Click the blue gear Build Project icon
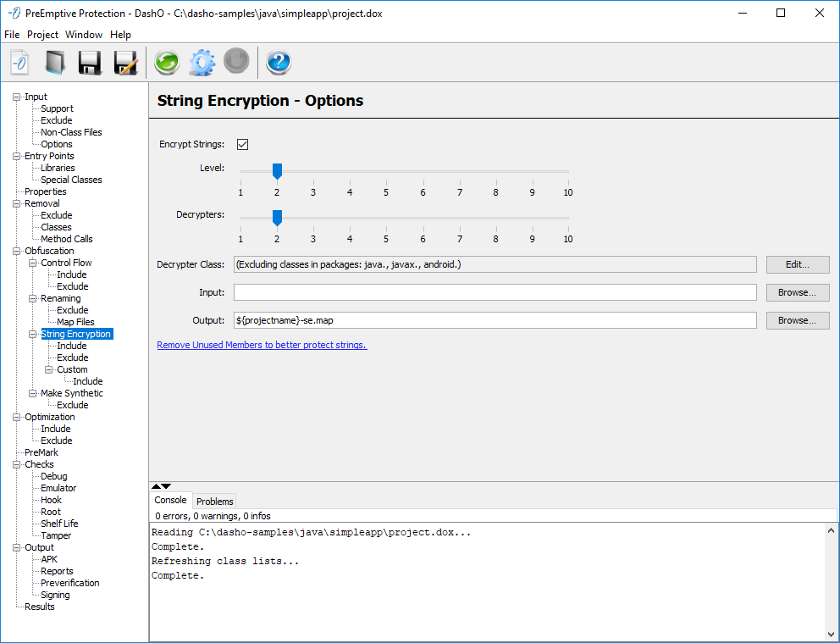 (202, 63)
